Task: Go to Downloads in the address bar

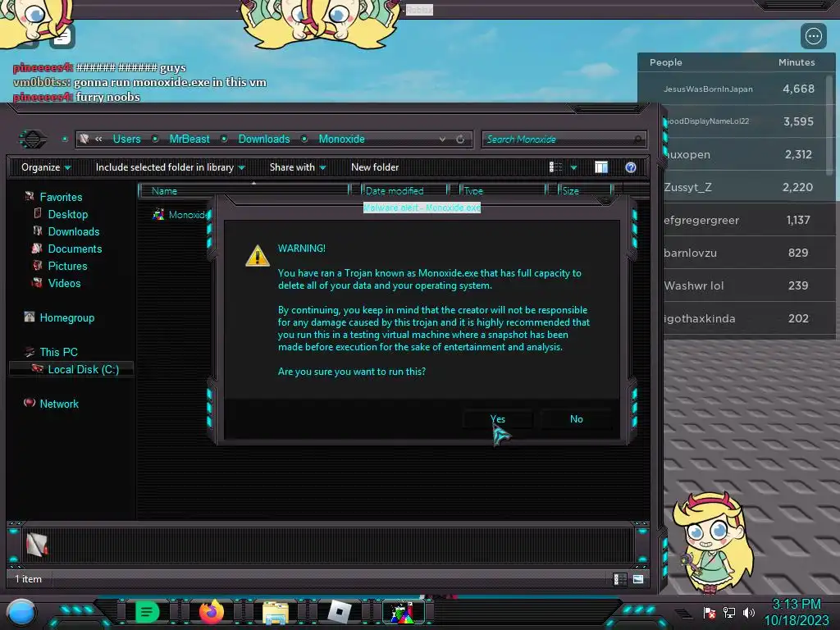Action: click(263, 139)
